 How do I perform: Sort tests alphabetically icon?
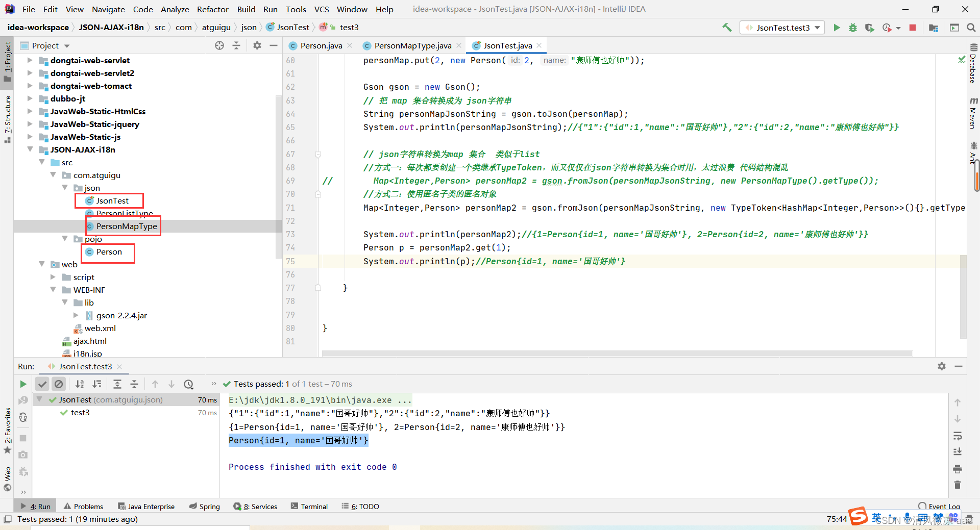(x=80, y=384)
